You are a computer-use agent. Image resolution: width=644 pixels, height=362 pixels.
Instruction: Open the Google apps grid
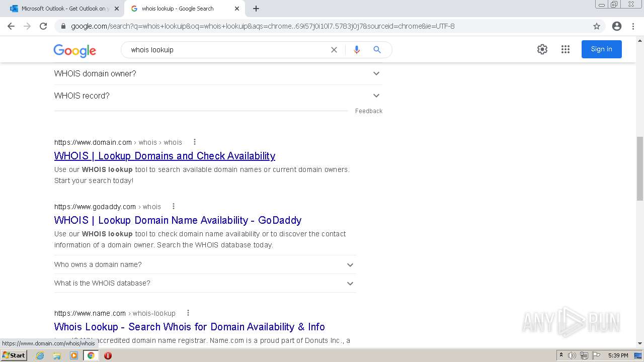[x=566, y=49]
